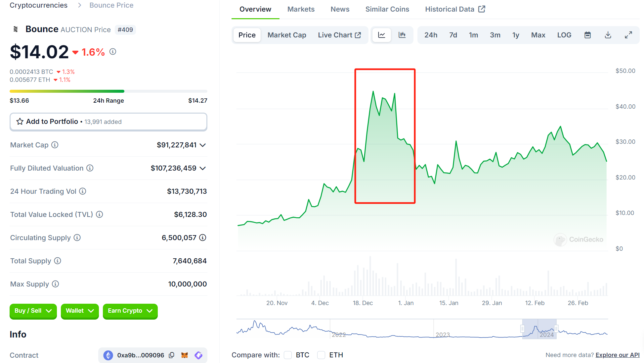The image size is (644, 363).
Task: Expand chart to fullscreen
Action: click(x=628, y=35)
